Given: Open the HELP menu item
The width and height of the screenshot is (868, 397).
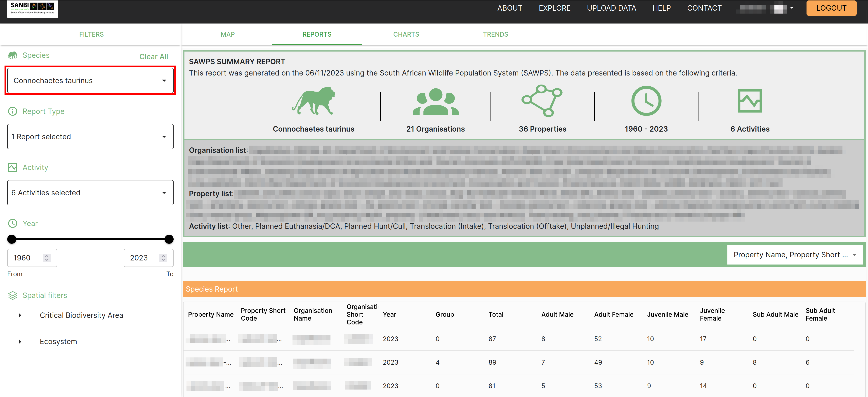Looking at the screenshot, I should 661,8.
